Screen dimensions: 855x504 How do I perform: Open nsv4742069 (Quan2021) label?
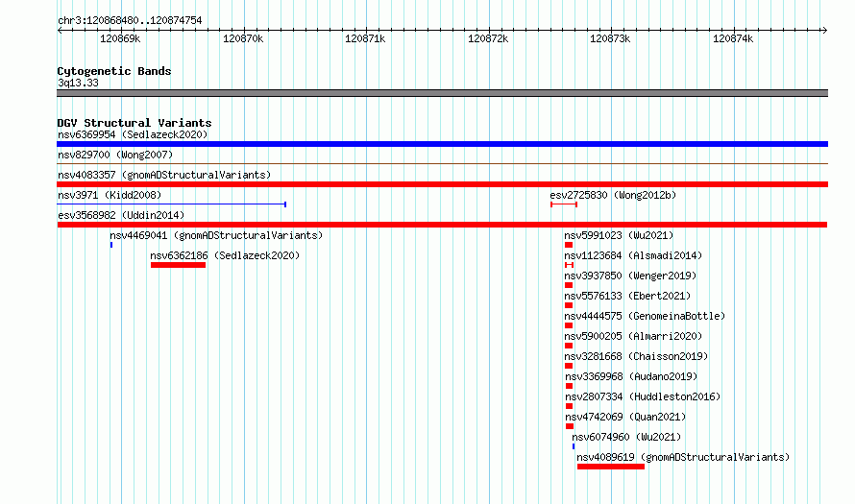coord(625,417)
